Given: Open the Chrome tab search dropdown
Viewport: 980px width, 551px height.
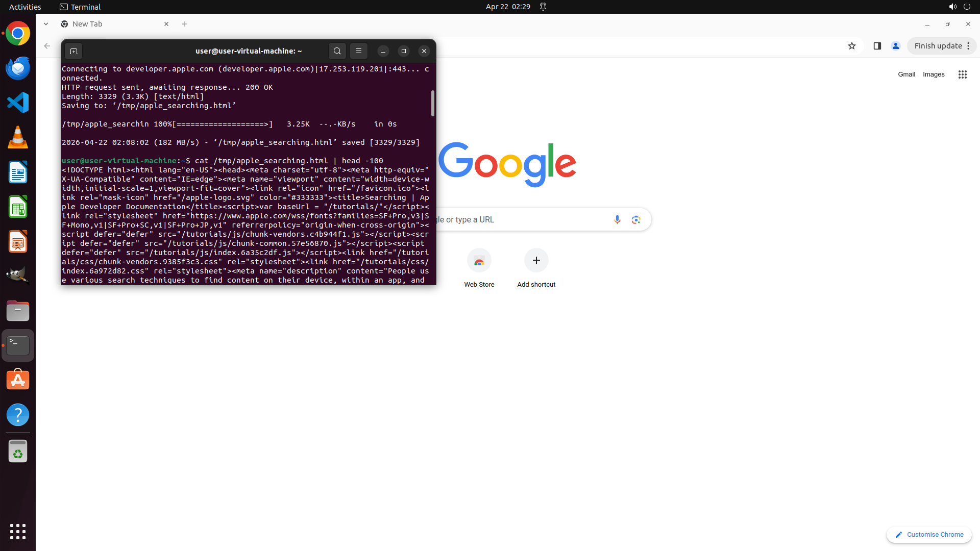Looking at the screenshot, I should click(x=46, y=24).
